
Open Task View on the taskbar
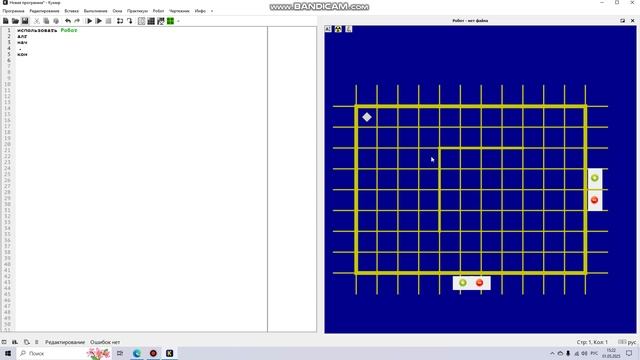pyautogui.click(x=120, y=353)
